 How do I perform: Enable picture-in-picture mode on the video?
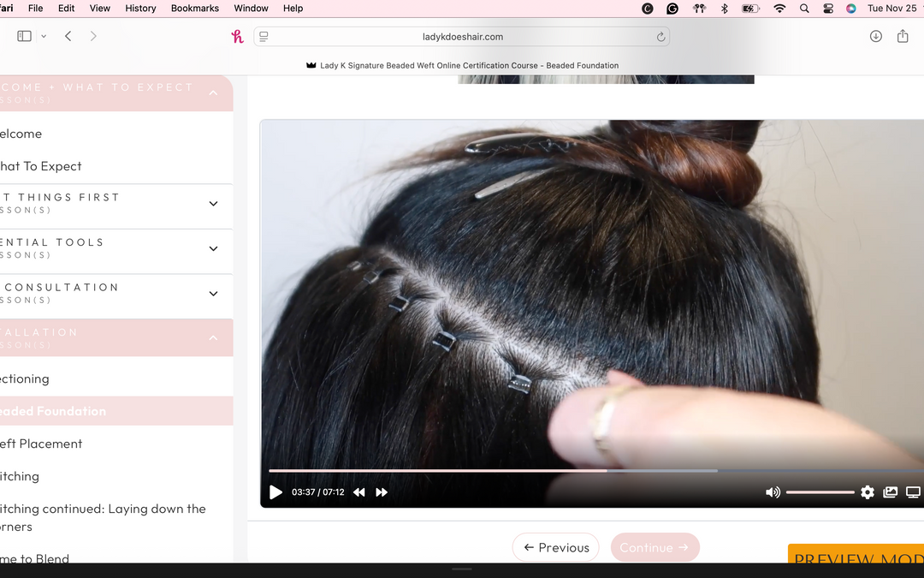pyautogui.click(x=890, y=492)
